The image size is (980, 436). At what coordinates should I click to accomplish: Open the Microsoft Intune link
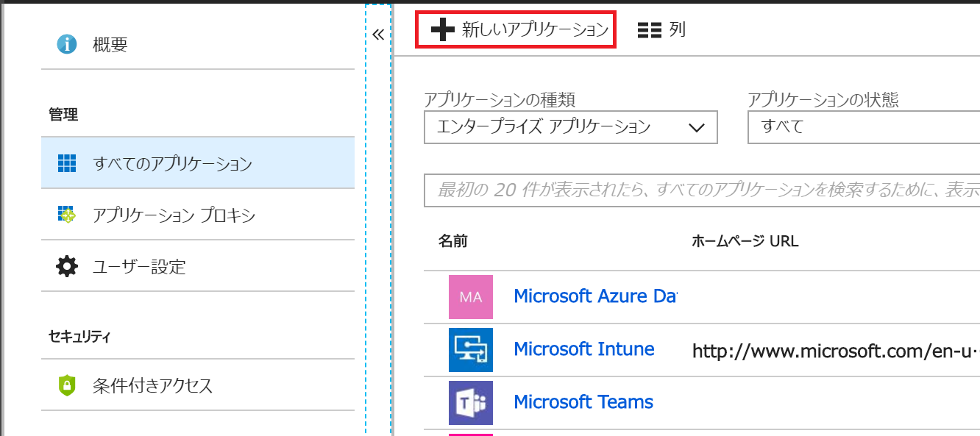click(584, 349)
